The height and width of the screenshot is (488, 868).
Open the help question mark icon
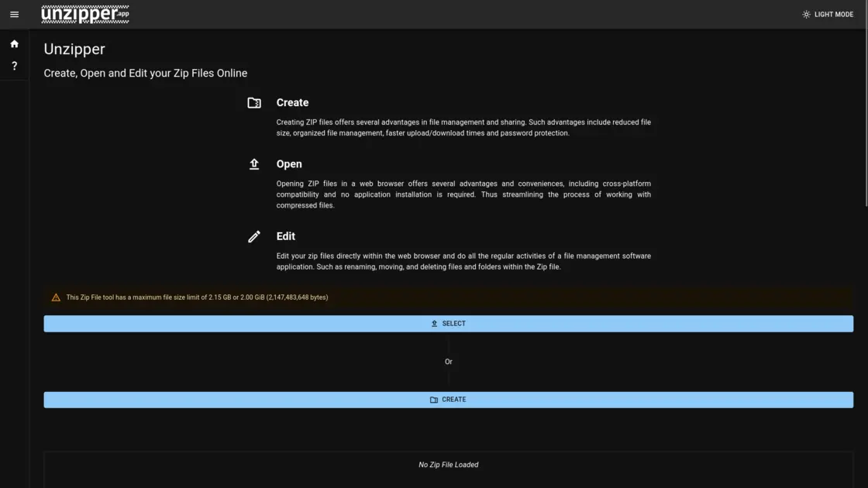pyautogui.click(x=14, y=65)
